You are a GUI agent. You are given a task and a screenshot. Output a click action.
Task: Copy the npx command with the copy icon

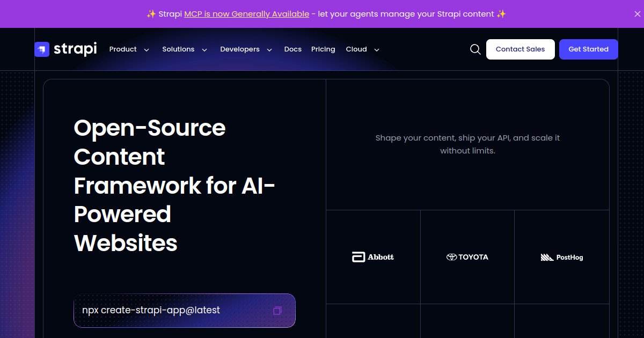point(277,311)
